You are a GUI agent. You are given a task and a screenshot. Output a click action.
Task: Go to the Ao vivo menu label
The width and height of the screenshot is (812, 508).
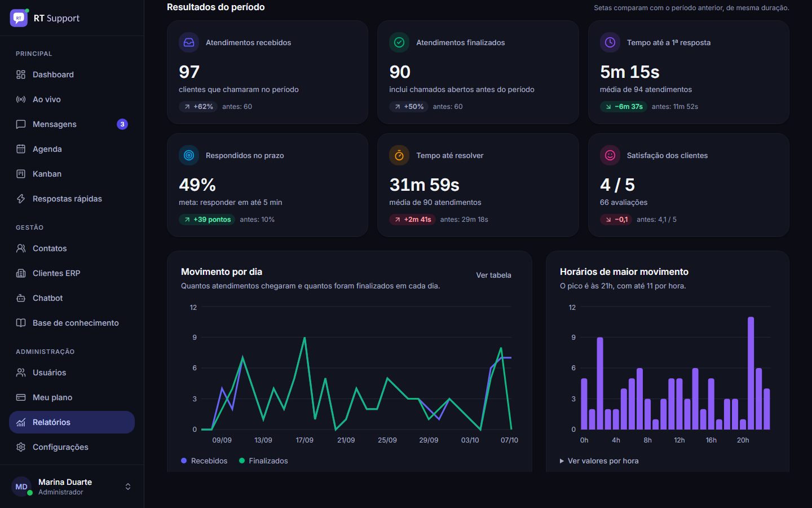(47, 99)
